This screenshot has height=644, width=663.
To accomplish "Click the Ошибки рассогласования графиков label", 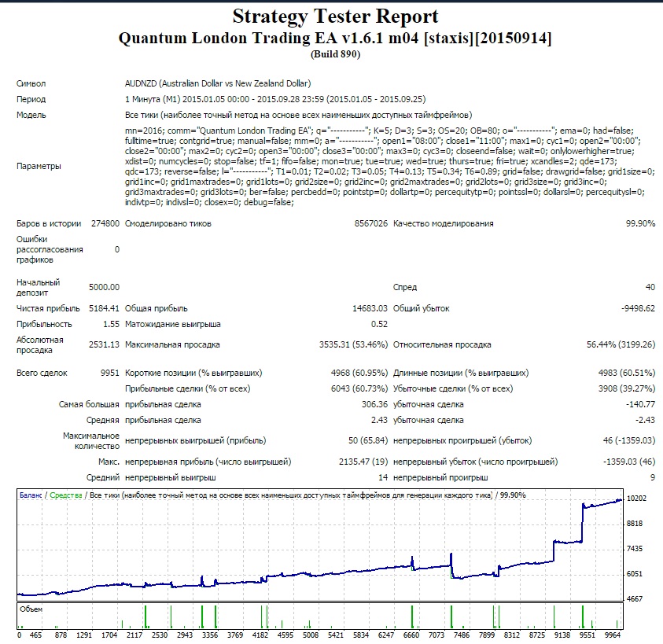I will 50,249.
